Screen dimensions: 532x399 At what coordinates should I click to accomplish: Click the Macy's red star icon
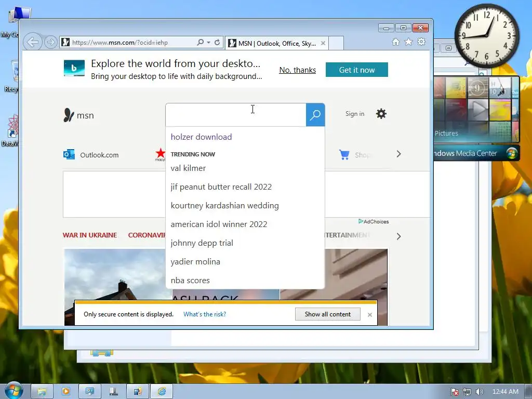point(160,154)
